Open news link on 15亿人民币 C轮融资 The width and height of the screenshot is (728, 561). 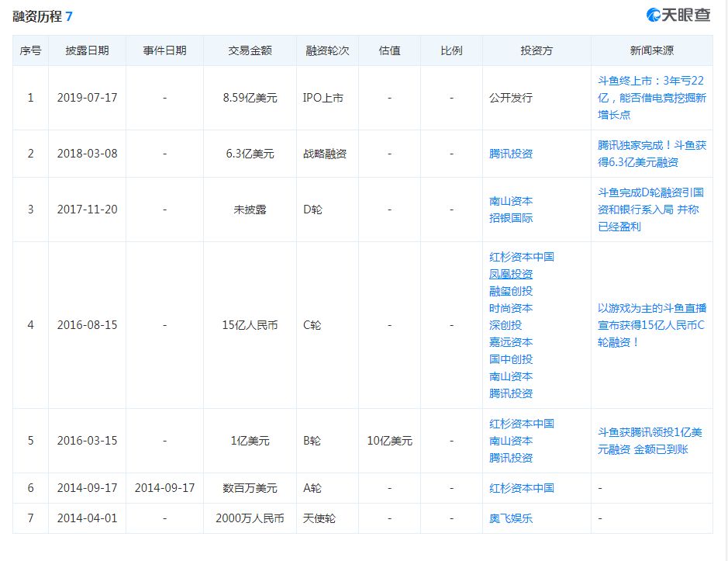pyautogui.click(x=651, y=324)
